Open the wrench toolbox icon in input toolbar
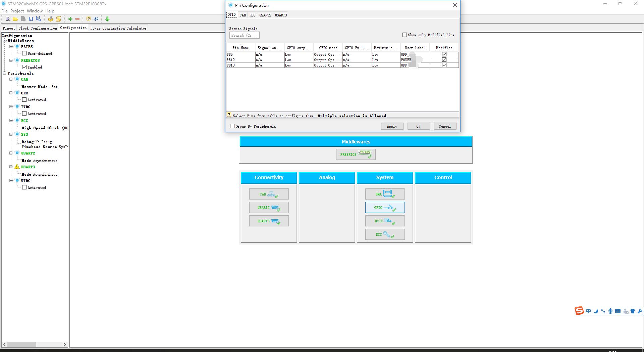 coord(640,311)
